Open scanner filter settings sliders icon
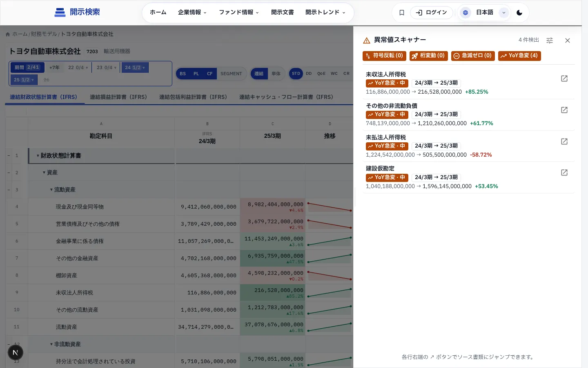The height and width of the screenshot is (368, 588). 550,40
